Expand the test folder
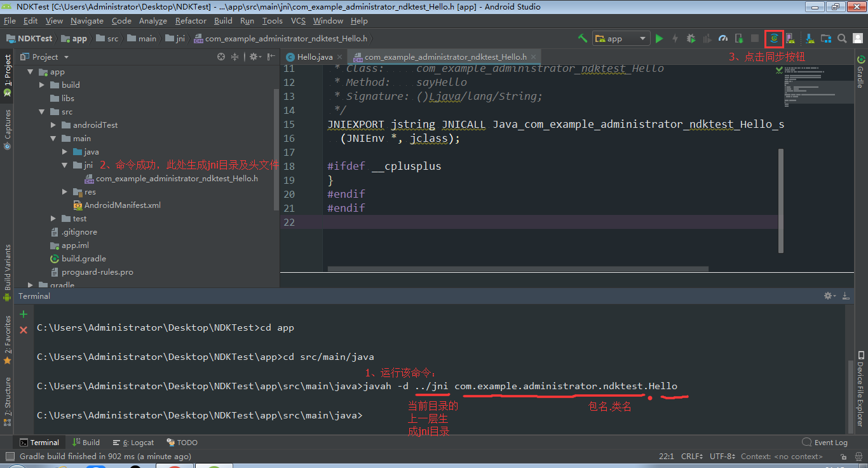 53,219
